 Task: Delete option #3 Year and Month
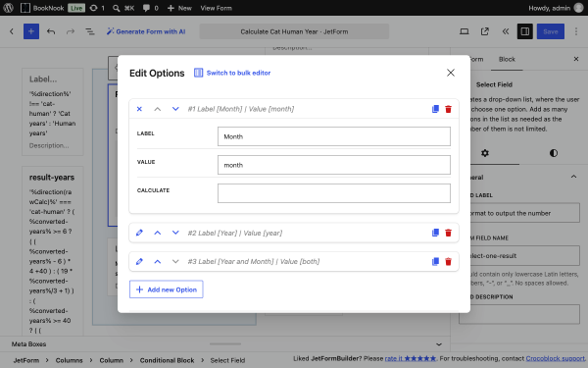[448, 261]
